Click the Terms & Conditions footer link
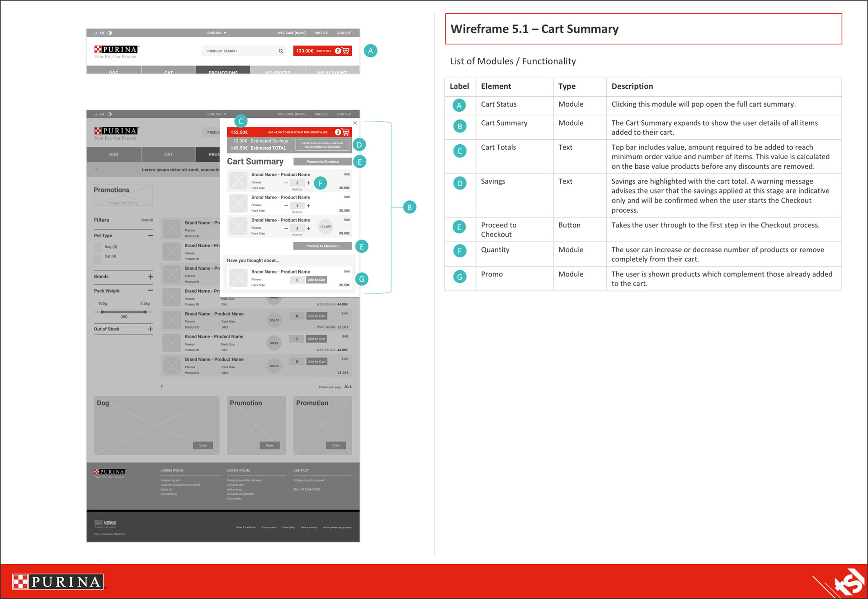The width and height of the screenshot is (868, 599). tap(245, 528)
